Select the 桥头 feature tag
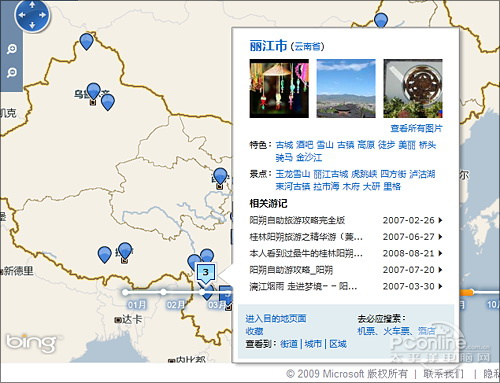The width and height of the screenshot is (500, 383). pos(427,145)
